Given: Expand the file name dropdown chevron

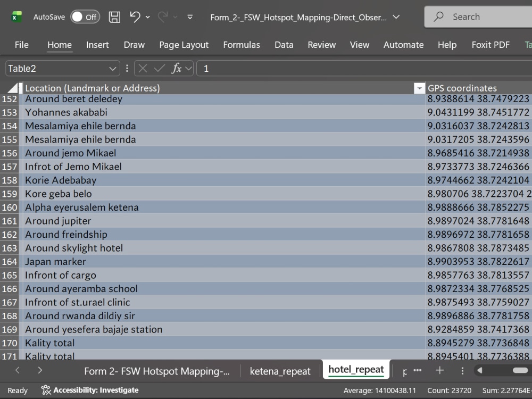Looking at the screenshot, I should tap(396, 17).
